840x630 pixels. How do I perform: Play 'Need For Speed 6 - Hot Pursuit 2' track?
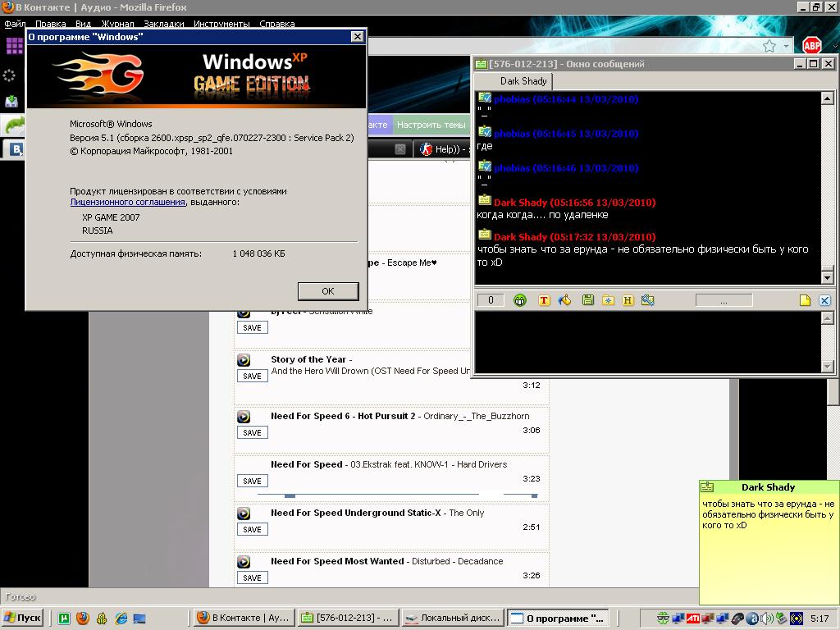click(244, 416)
